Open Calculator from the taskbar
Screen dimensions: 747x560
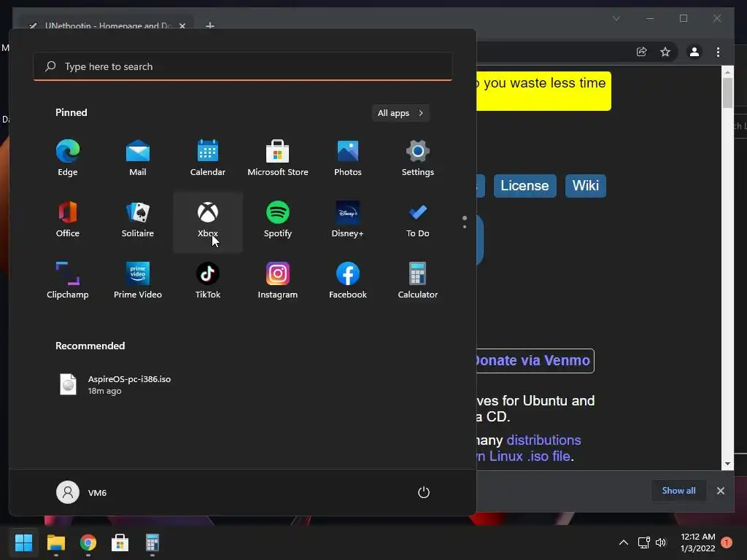coord(152,542)
